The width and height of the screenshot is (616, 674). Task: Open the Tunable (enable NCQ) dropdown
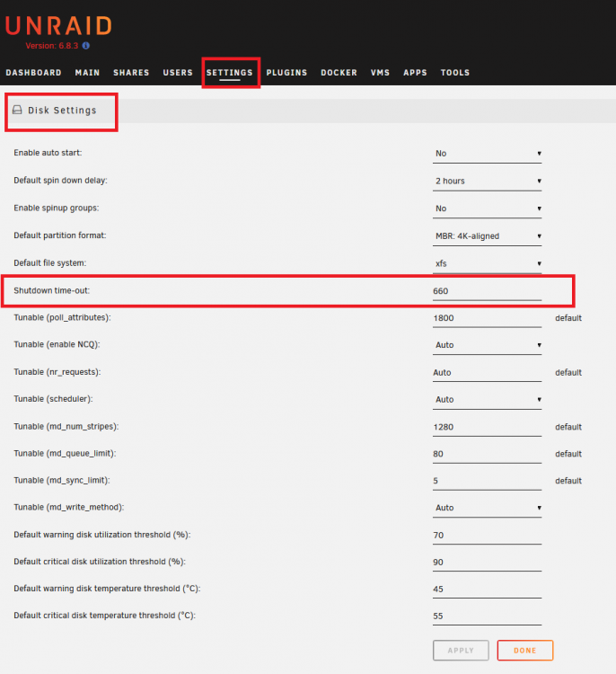click(487, 345)
